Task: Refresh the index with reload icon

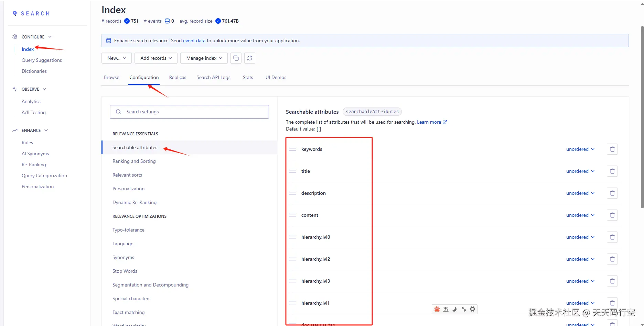Action: [x=250, y=58]
